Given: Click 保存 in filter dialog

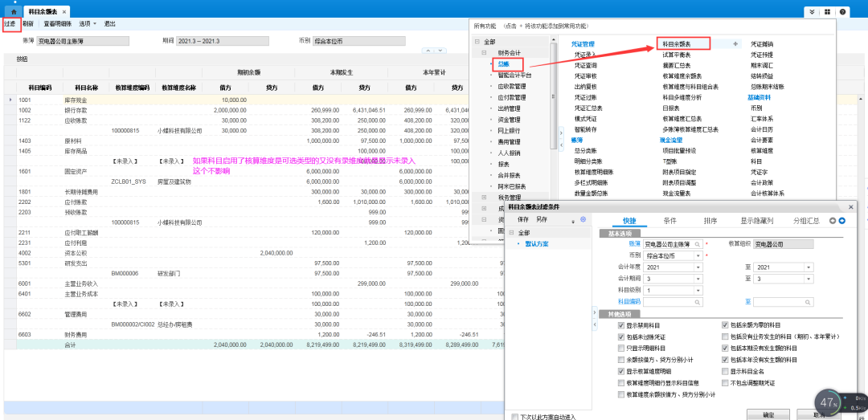Looking at the screenshot, I should (523, 220).
